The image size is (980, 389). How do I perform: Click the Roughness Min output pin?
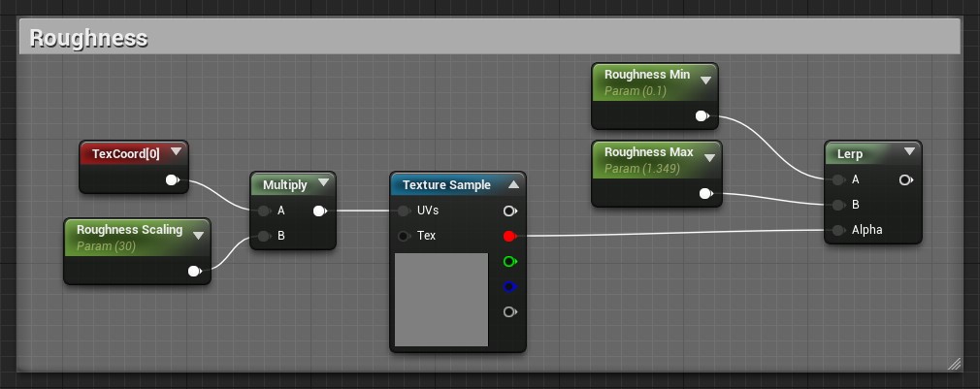click(702, 116)
